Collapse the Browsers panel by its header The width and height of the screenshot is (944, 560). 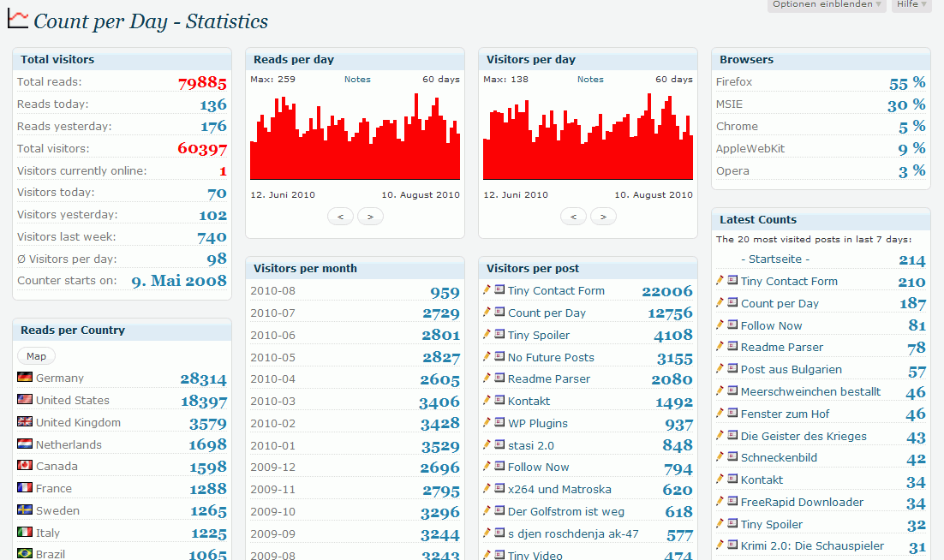(x=821, y=60)
